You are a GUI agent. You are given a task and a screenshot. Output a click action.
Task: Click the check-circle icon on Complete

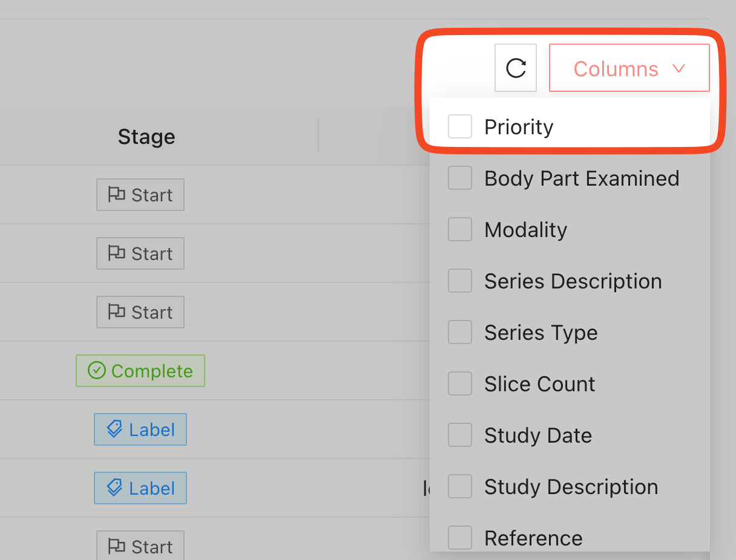[x=97, y=371]
